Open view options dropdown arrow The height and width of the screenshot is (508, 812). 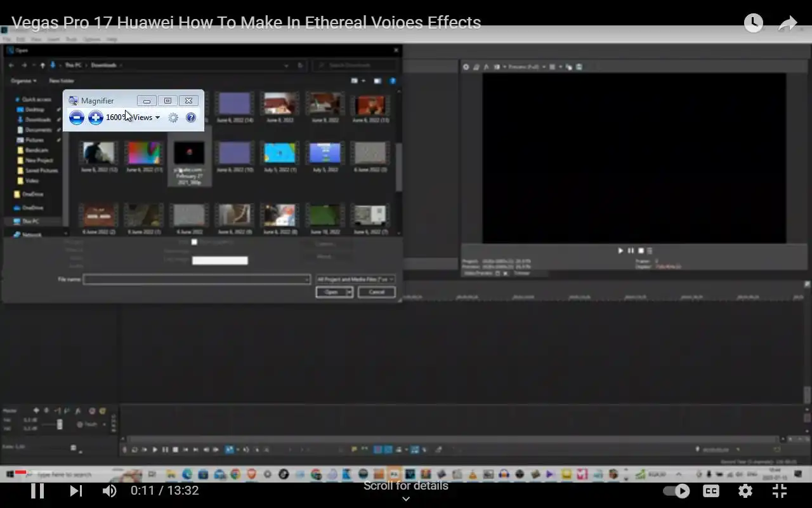click(x=363, y=81)
